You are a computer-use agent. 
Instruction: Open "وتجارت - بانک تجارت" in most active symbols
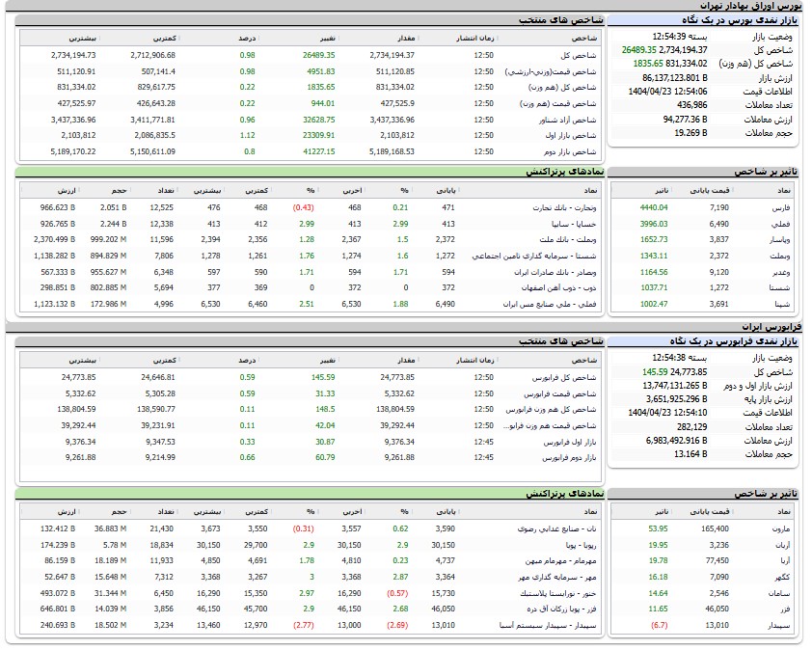pos(564,207)
